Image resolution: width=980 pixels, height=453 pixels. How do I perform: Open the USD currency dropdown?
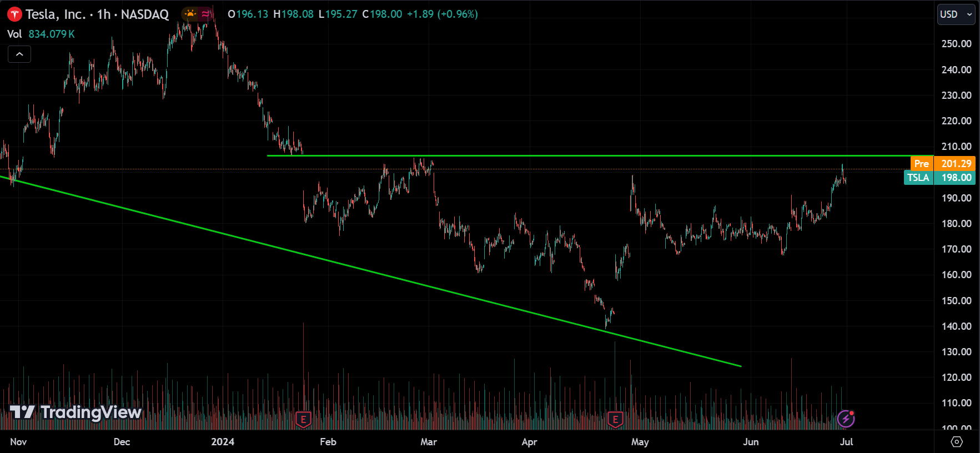(956, 14)
